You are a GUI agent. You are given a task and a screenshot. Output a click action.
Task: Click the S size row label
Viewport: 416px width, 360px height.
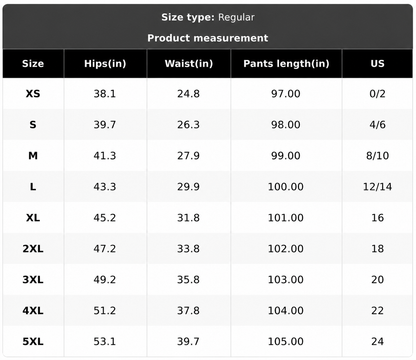point(33,125)
